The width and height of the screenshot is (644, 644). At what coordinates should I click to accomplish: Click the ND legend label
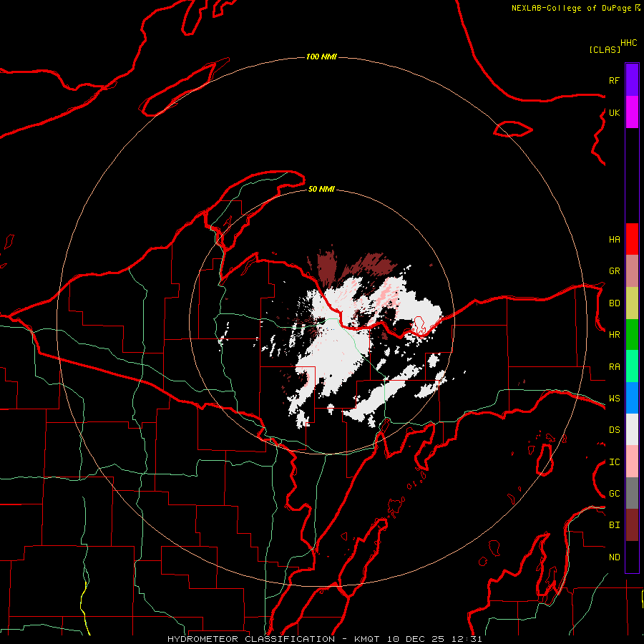pyautogui.click(x=614, y=557)
